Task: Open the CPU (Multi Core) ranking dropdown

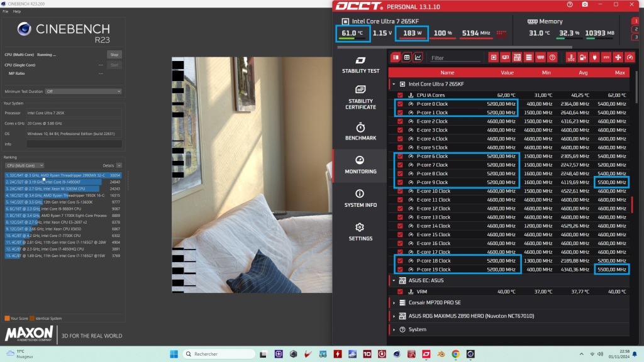Action: (25, 165)
